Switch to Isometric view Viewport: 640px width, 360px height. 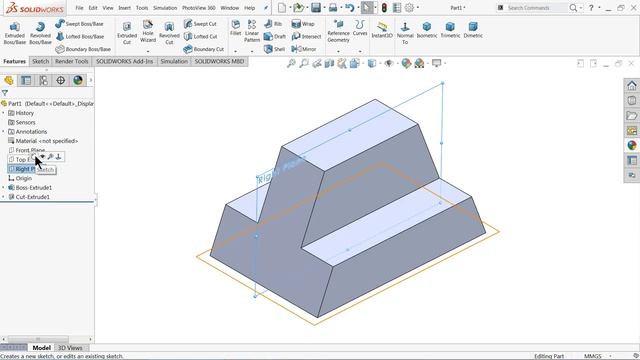(427, 30)
